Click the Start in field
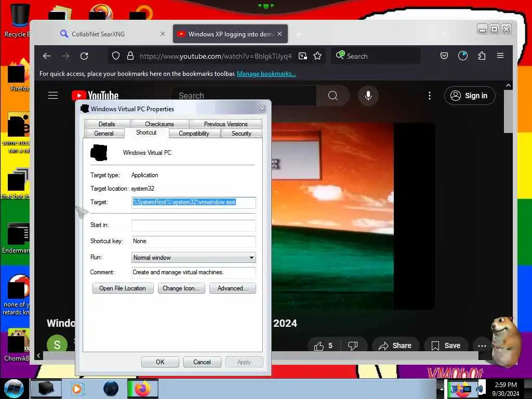This screenshot has height=399, width=532. [193, 225]
